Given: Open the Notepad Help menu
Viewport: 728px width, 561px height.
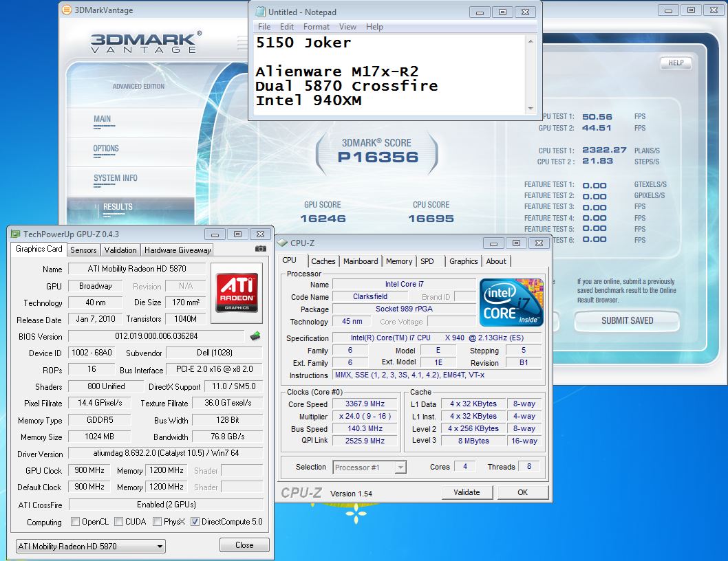Looking at the screenshot, I should (x=374, y=27).
